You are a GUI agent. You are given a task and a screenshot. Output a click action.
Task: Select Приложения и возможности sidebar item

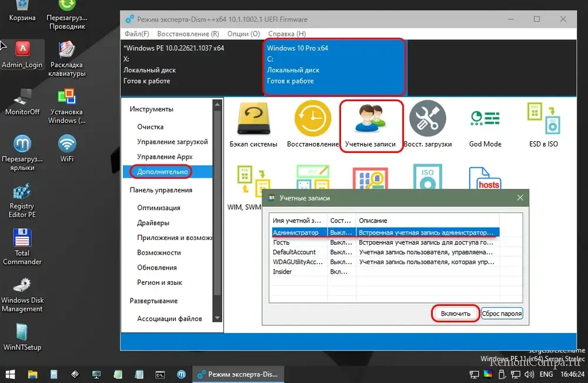(x=175, y=238)
